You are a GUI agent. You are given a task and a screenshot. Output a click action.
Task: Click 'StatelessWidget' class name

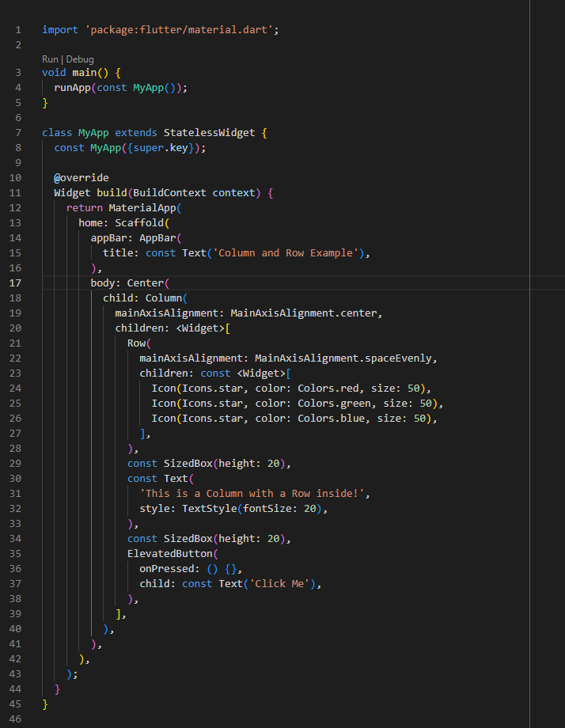[210, 132]
